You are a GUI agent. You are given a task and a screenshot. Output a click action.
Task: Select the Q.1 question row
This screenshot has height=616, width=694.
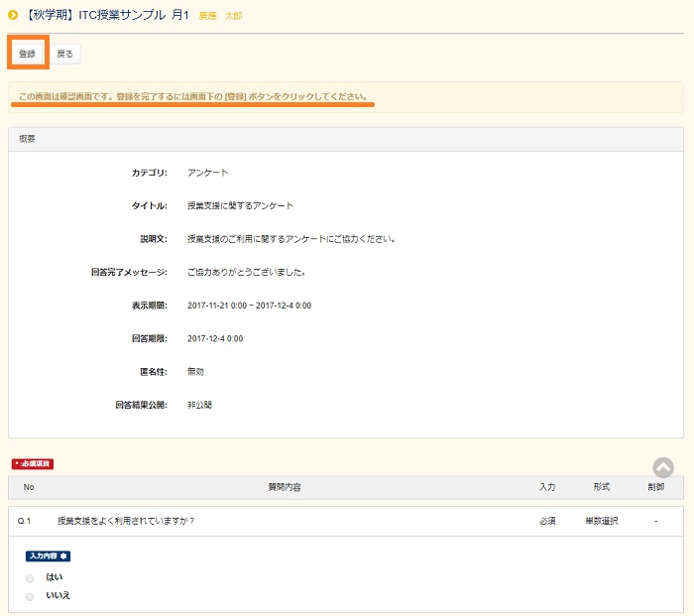tap(126, 521)
